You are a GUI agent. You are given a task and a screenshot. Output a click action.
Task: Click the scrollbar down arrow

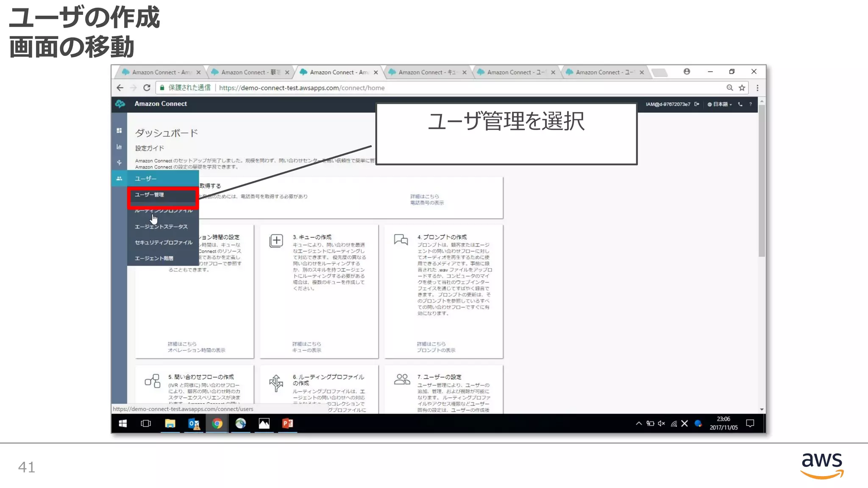pos(762,410)
